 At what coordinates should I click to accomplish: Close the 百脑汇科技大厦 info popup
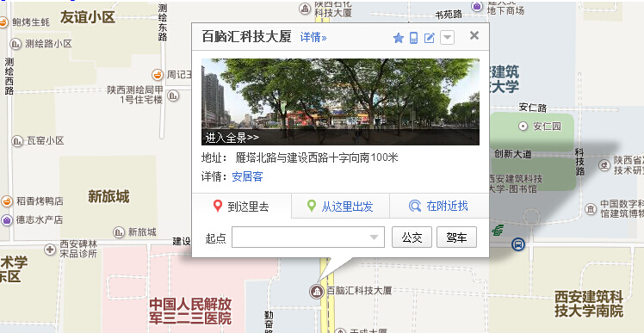474,36
